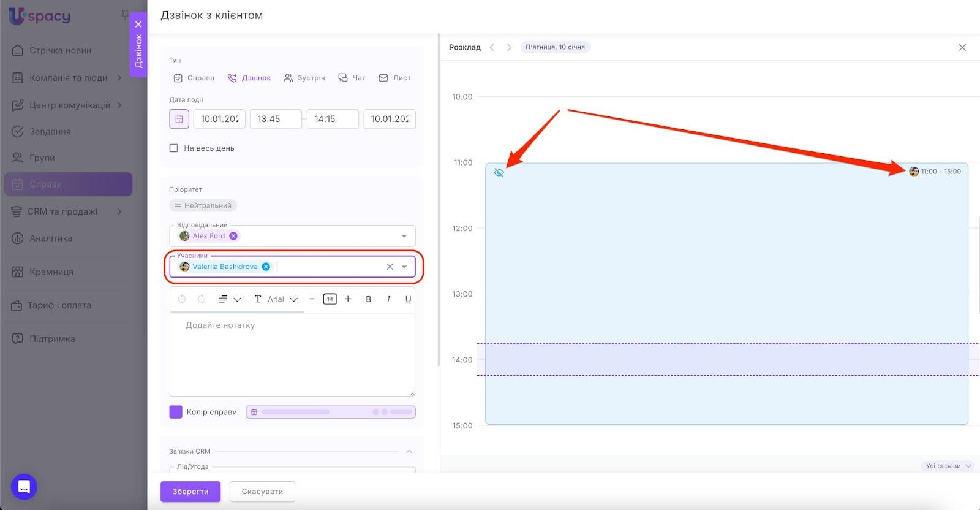
Task: Remove Valeriia Bashkirova from participants
Action: 266,267
